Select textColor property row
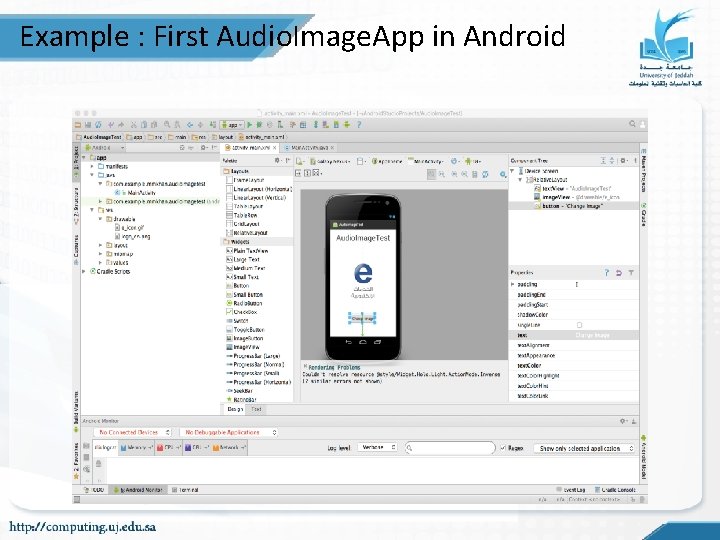720x540 pixels. (574, 366)
